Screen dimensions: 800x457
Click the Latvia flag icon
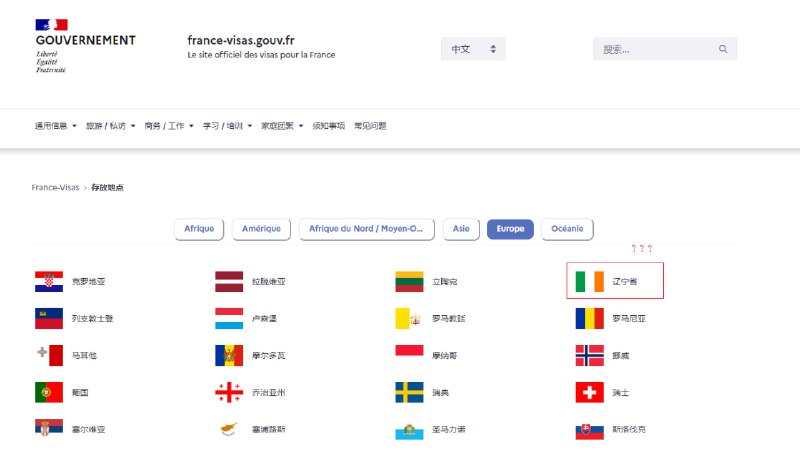(229, 282)
